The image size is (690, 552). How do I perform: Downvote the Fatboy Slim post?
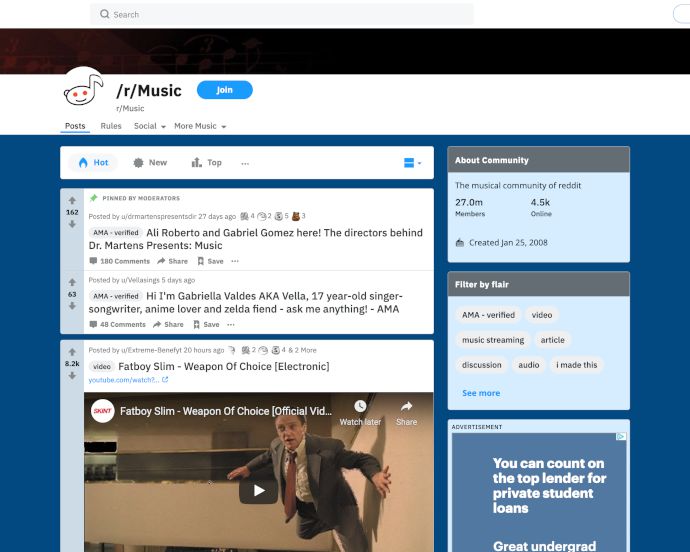[72, 375]
